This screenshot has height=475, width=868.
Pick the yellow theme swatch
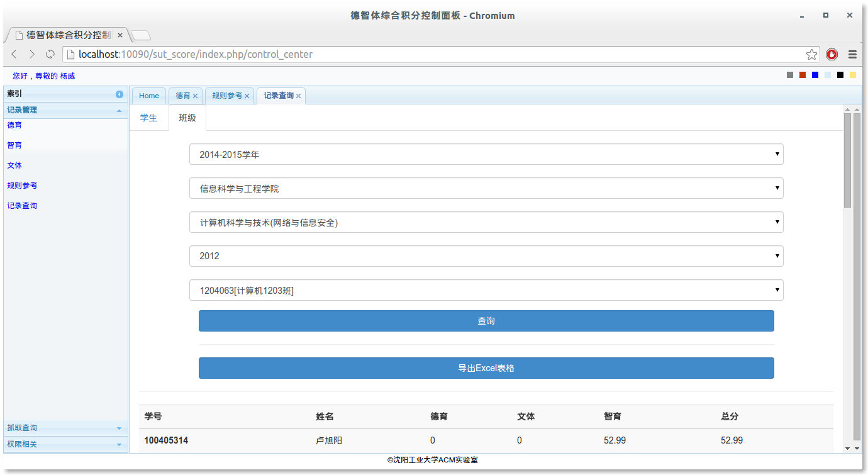pos(853,75)
